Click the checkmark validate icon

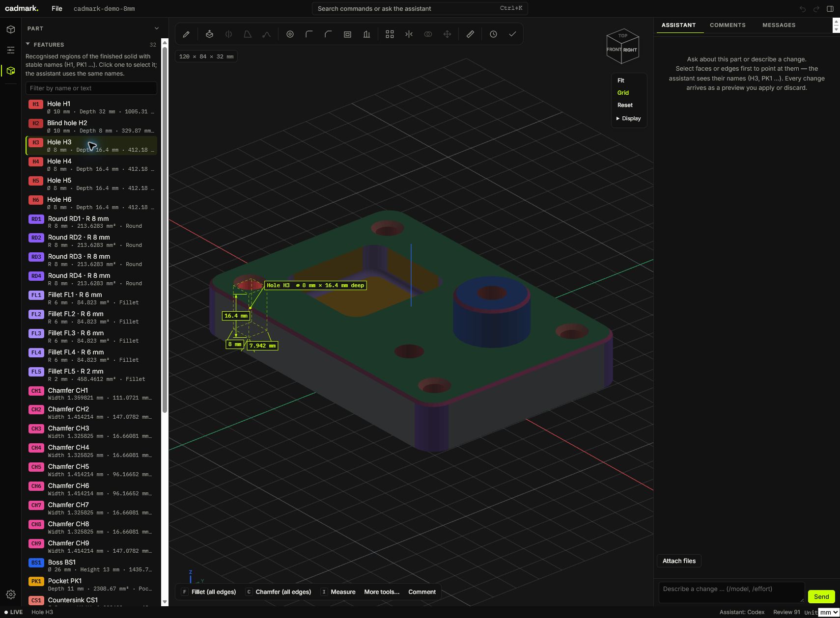tap(512, 34)
